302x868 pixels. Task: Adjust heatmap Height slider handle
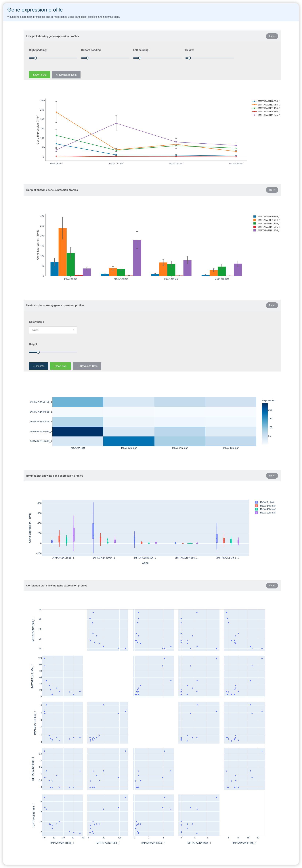point(38,352)
